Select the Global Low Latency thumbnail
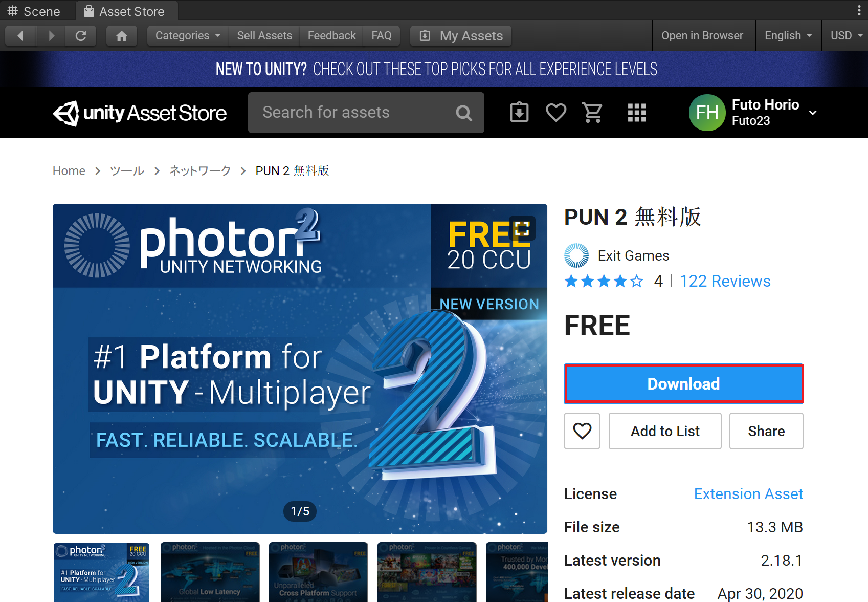868x602 pixels. click(x=210, y=572)
